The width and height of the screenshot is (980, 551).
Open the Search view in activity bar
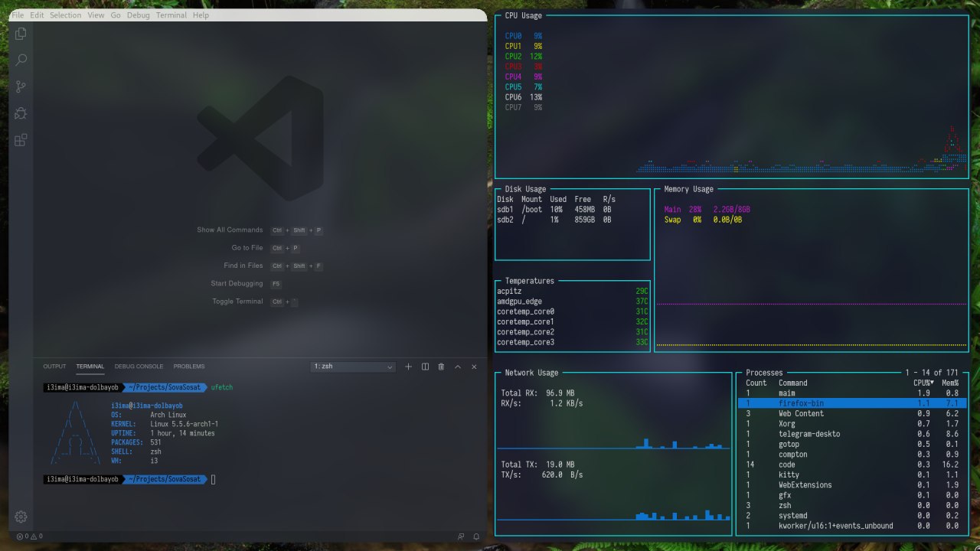point(21,60)
